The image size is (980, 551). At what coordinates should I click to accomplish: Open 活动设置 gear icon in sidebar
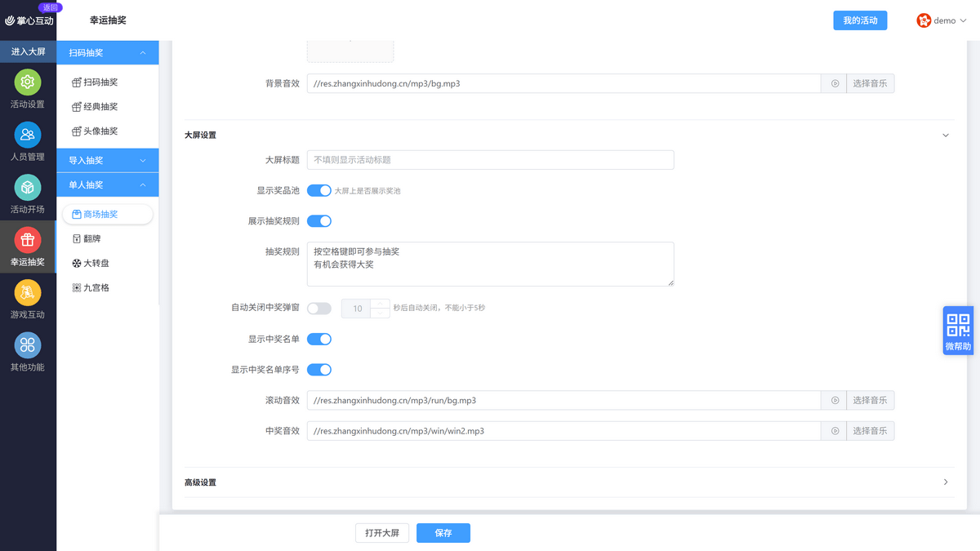click(x=28, y=82)
